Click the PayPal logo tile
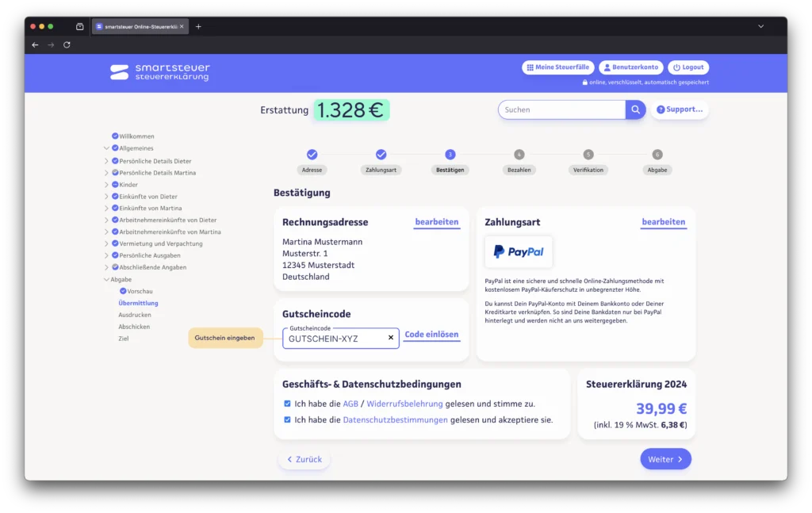This screenshot has width=812, height=513. 519,251
